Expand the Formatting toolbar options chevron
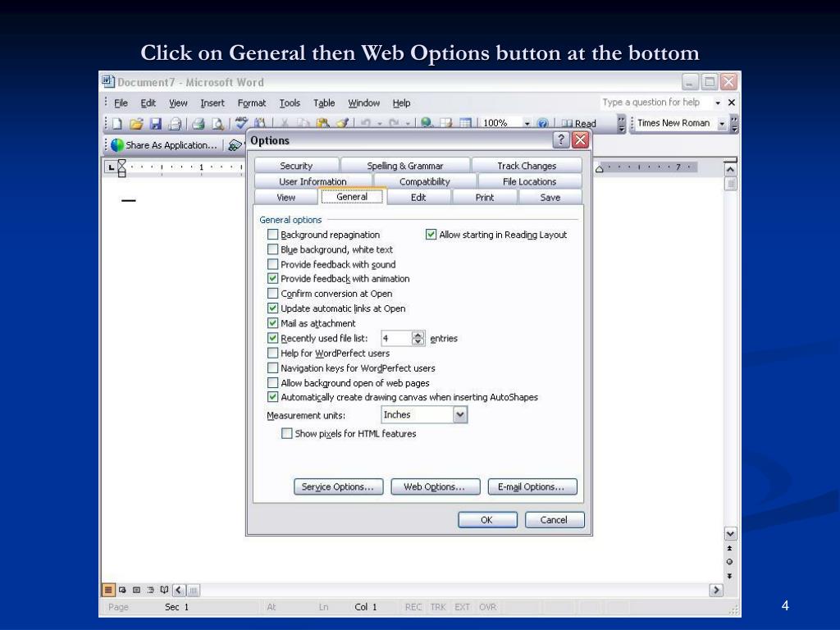 tap(734, 124)
